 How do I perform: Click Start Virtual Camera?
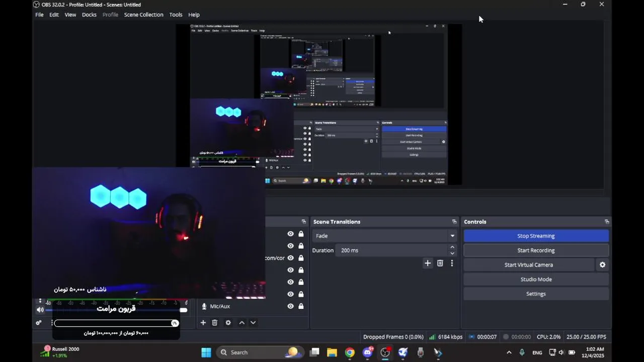pos(529,265)
